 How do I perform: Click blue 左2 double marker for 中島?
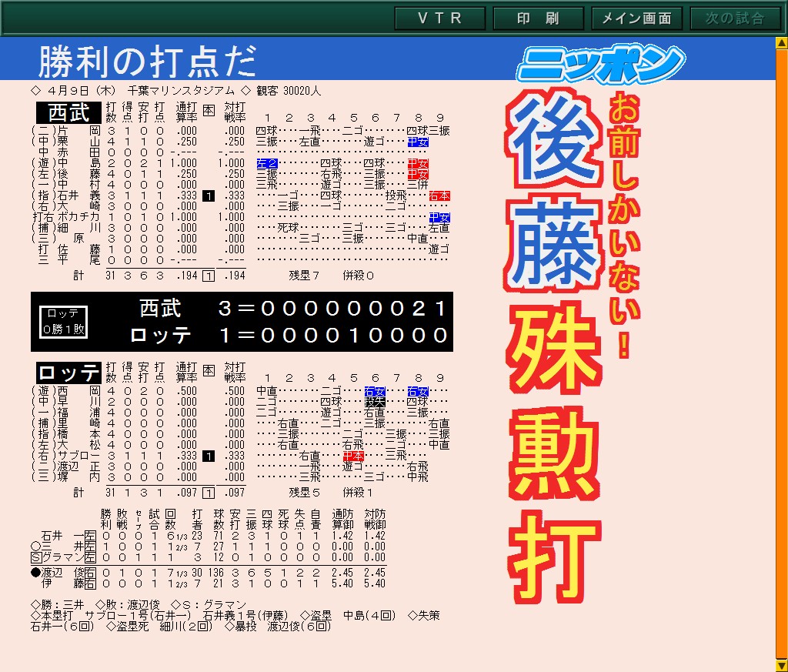coord(267,163)
